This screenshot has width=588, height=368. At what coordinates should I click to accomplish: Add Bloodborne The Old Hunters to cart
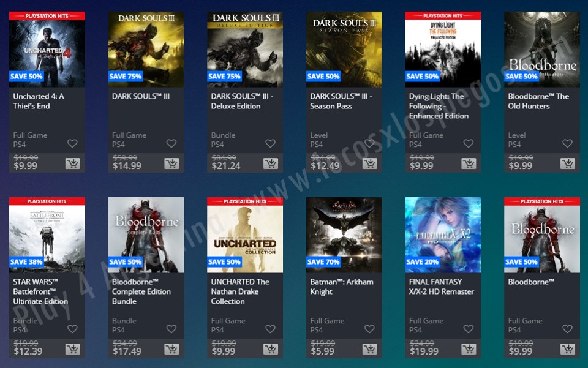click(x=568, y=163)
